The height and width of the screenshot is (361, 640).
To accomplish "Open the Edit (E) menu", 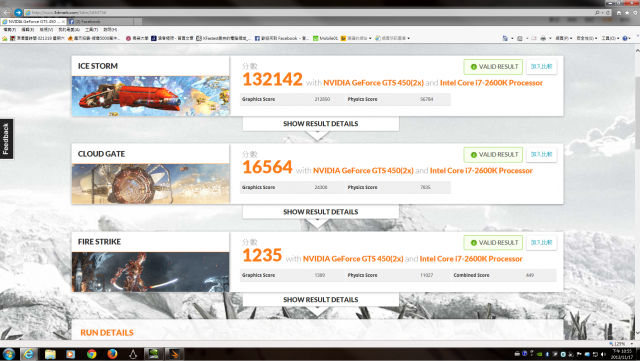I will click(x=27, y=30).
